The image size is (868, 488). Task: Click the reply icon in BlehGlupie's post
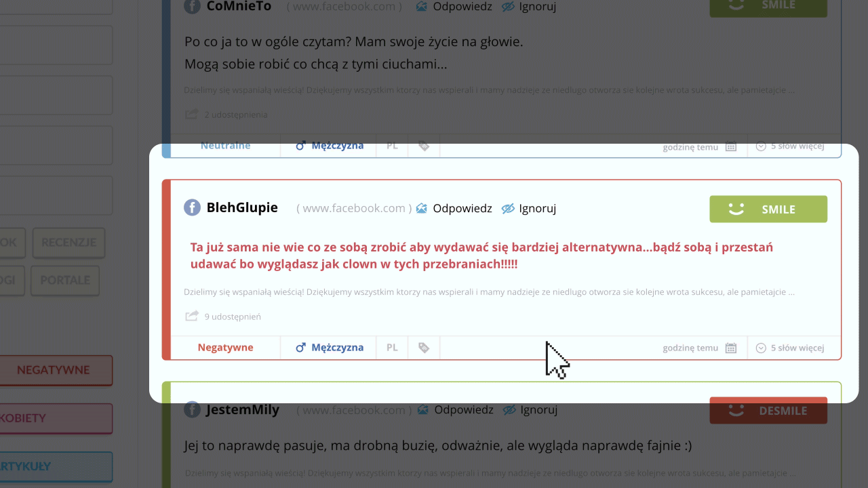coord(422,209)
